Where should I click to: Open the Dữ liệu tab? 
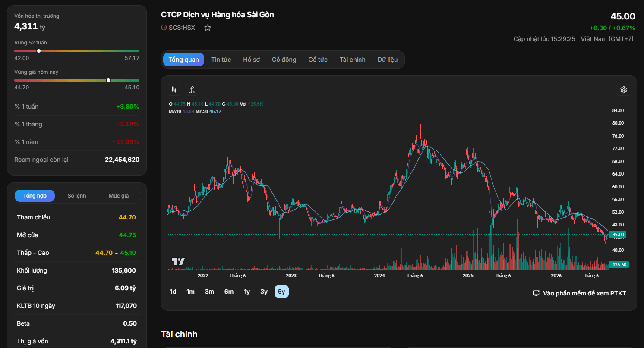388,60
